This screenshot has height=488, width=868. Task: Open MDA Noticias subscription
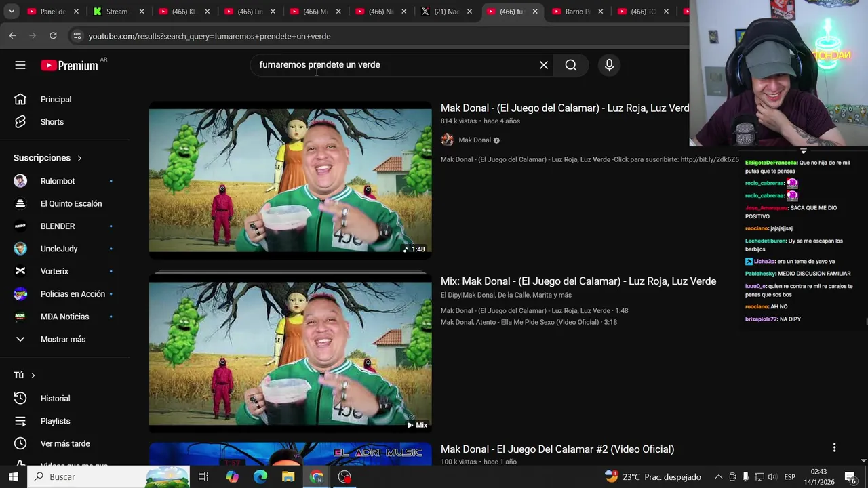coord(64,317)
